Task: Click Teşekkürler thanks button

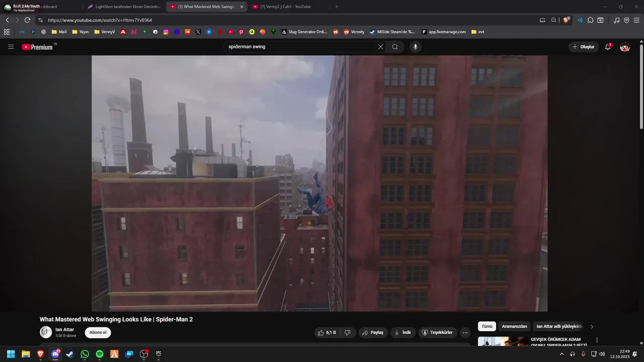Action: [437, 332]
